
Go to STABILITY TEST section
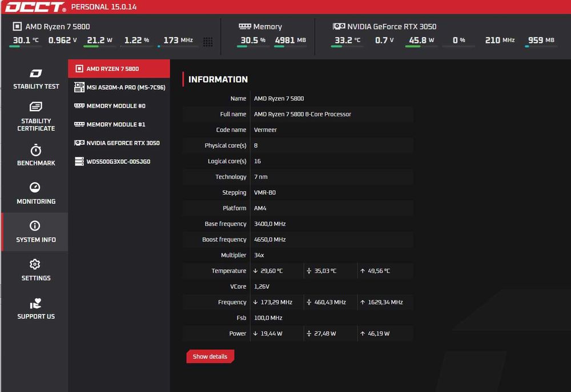click(35, 79)
